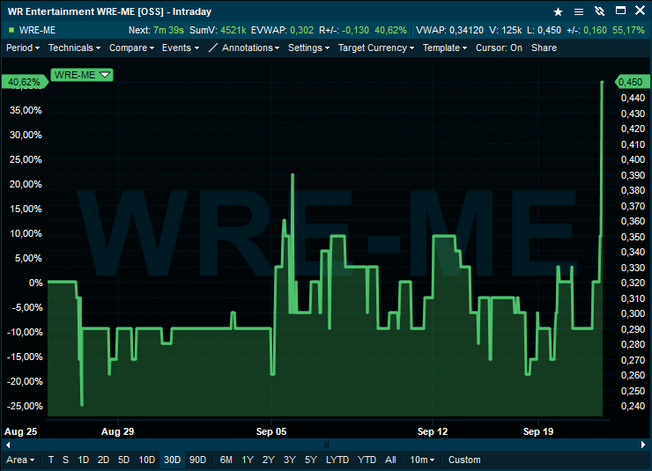Viewport: 652px width, 471px height.
Task: Select the 10D period
Action: click(146, 460)
